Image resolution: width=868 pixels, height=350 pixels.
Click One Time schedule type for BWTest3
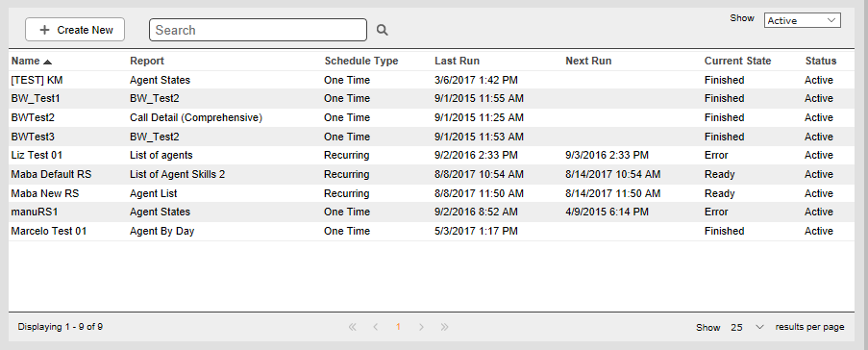click(x=347, y=137)
